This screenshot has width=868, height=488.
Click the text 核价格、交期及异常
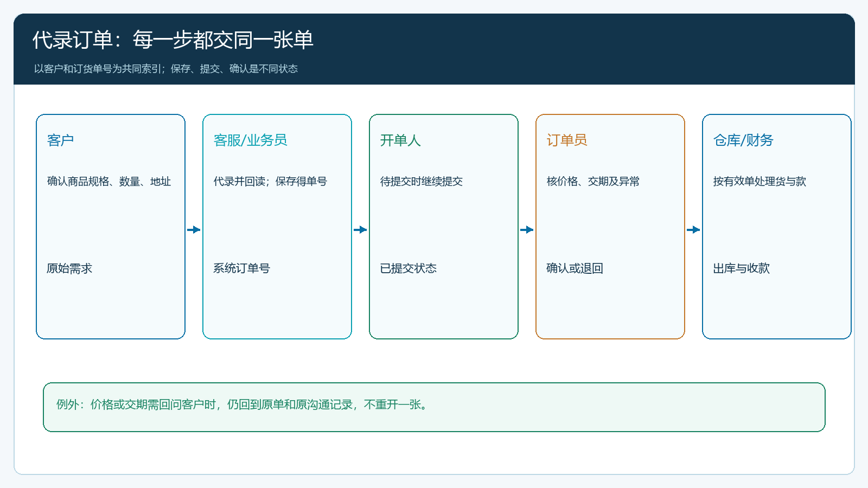[x=593, y=182]
